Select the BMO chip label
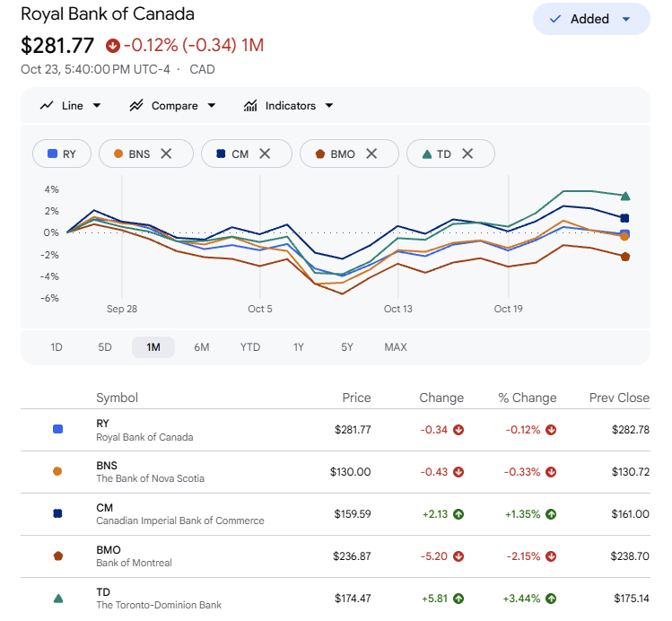The height and width of the screenshot is (621, 672). 343,153
